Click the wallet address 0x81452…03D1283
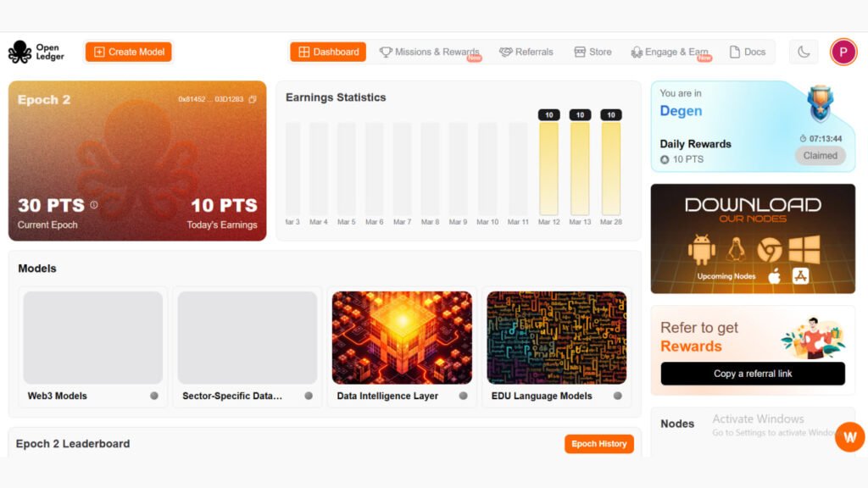 point(210,99)
